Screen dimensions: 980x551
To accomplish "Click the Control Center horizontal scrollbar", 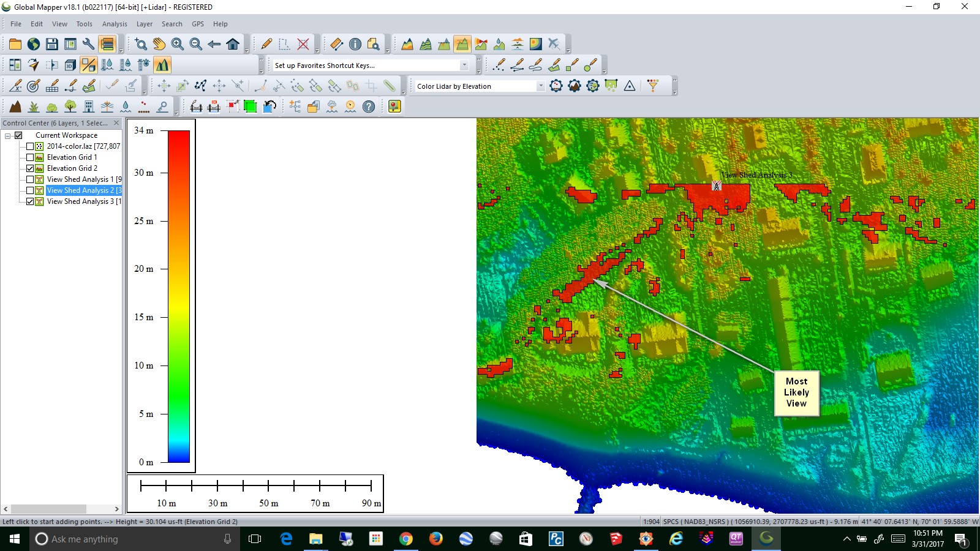I will coord(61,509).
